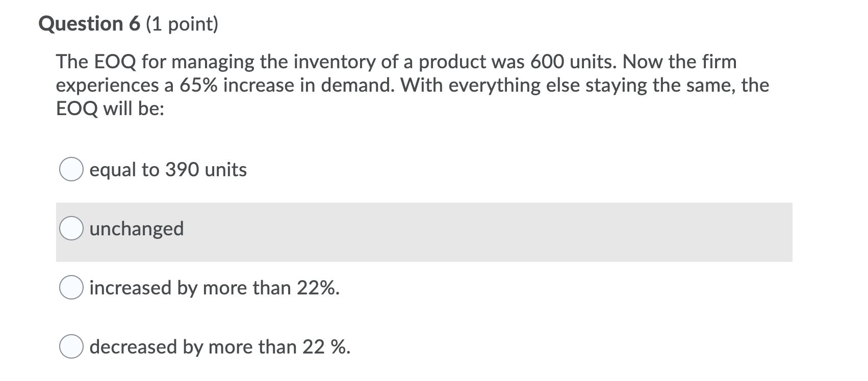Screen dimensions: 868x381
Task: Pick "decreased by more than 22 %" answer
Action: pyautogui.click(x=72, y=347)
